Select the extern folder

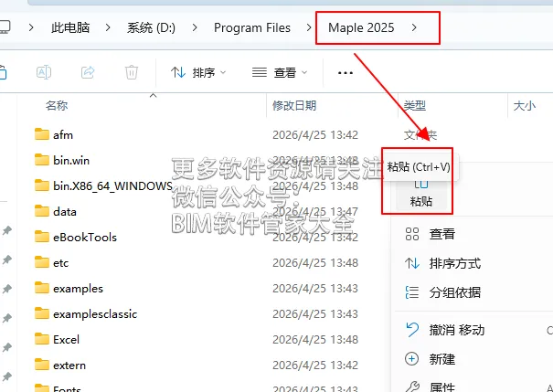point(69,366)
